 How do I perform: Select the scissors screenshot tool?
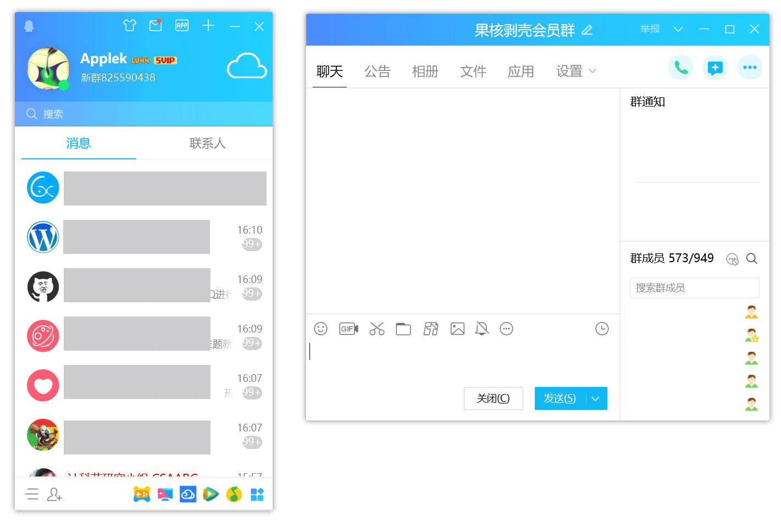coord(377,329)
